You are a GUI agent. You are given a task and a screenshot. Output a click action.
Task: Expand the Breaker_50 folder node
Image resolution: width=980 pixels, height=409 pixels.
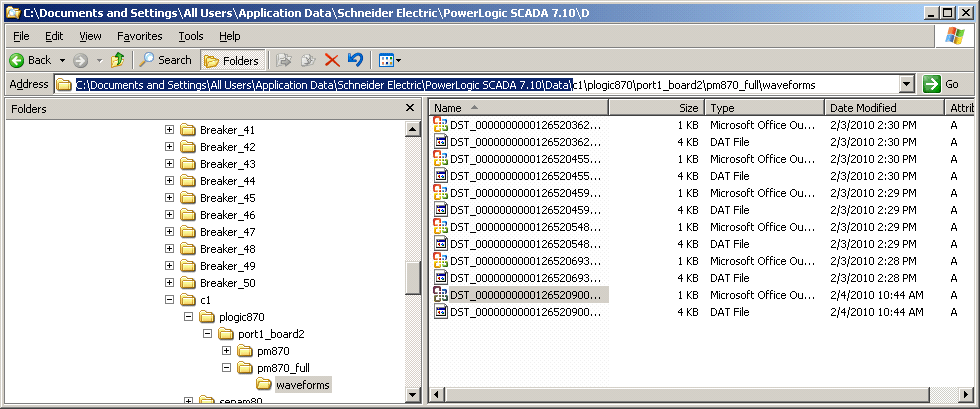point(169,283)
